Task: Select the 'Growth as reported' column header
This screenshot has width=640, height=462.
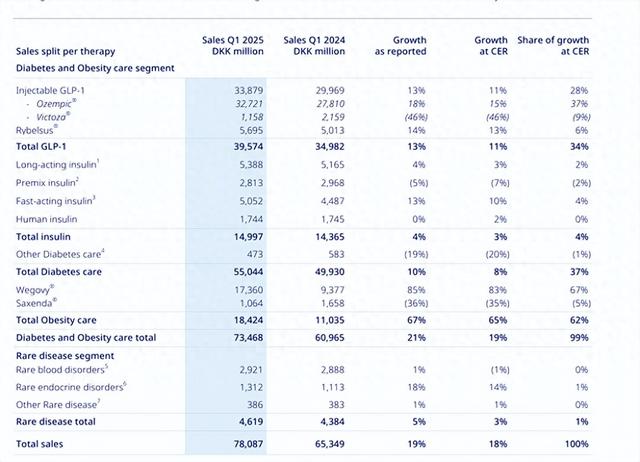Action: (x=402, y=45)
